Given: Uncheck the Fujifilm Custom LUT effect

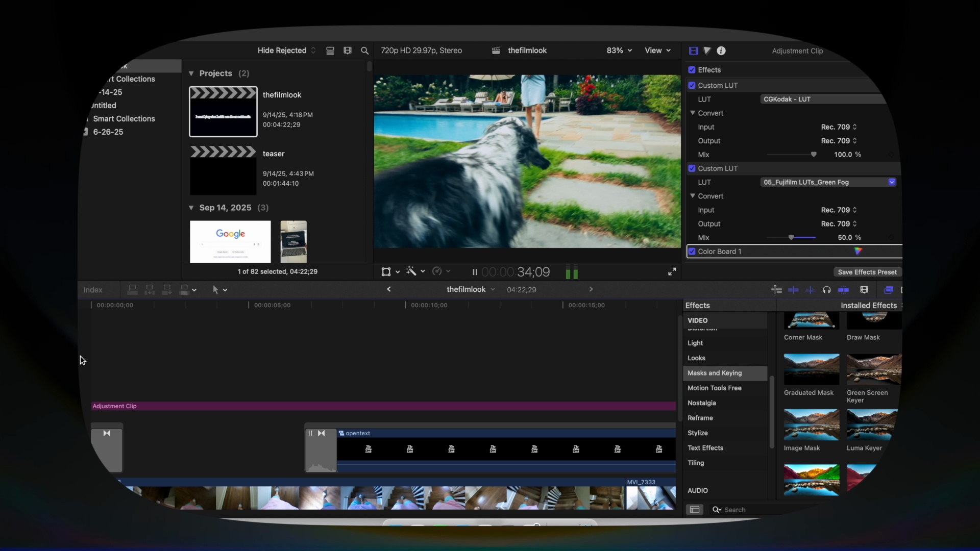Looking at the screenshot, I should click(692, 168).
